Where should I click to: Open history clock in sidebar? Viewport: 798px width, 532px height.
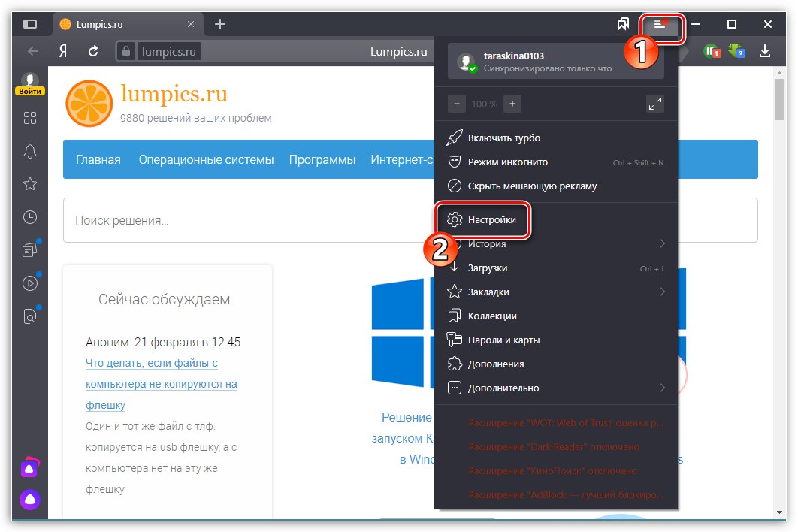pos(30,217)
